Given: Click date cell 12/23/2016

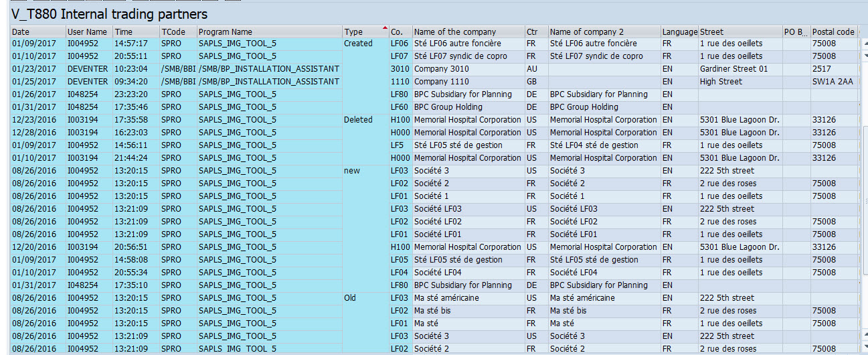Looking at the screenshot, I should [x=37, y=120].
